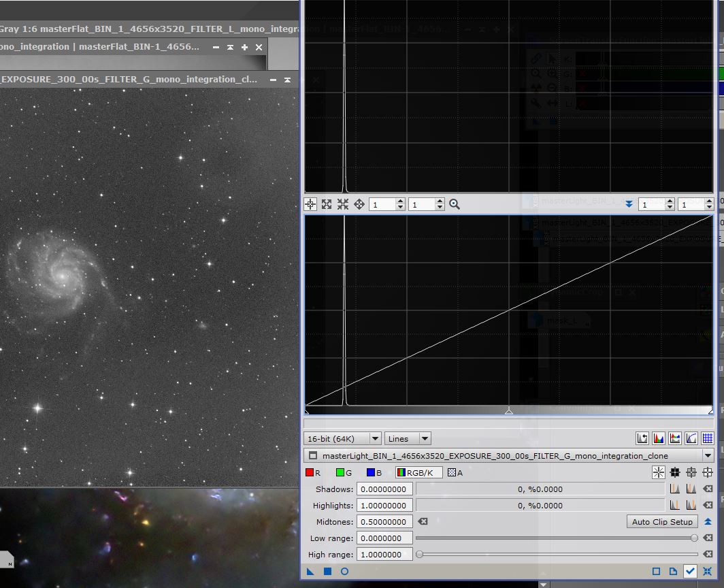Toggle show MTF curve icon
The width and height of the screenshot is (724, 588).
(x=691, y=438)
